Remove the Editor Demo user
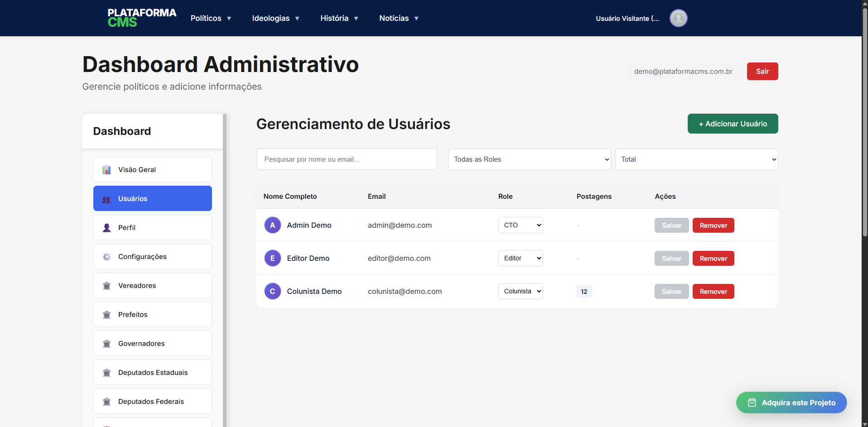This screenshot has width=868, height=427. [x=713, y=258]
